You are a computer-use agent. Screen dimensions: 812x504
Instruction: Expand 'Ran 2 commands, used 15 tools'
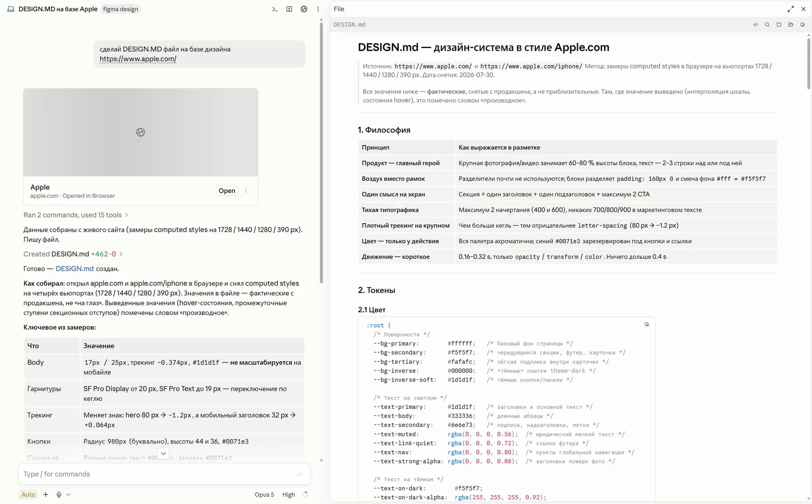pos(76,215)
